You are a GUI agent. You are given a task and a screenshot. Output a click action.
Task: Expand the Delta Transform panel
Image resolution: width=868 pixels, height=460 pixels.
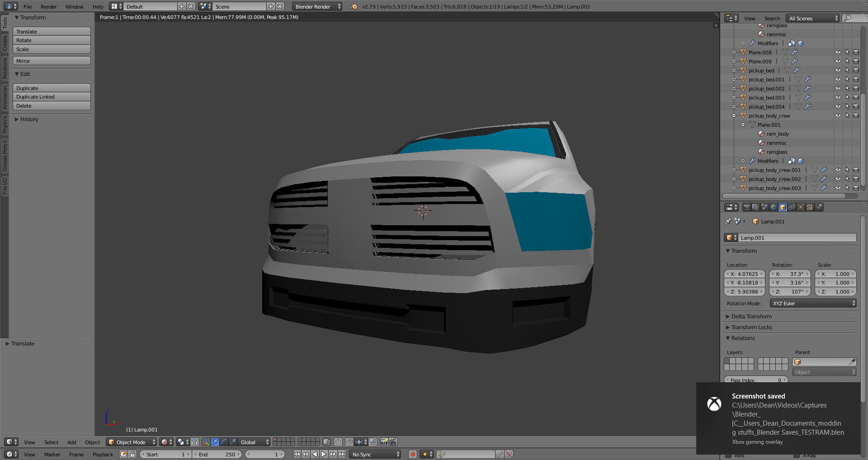click(x=751, y=317)
